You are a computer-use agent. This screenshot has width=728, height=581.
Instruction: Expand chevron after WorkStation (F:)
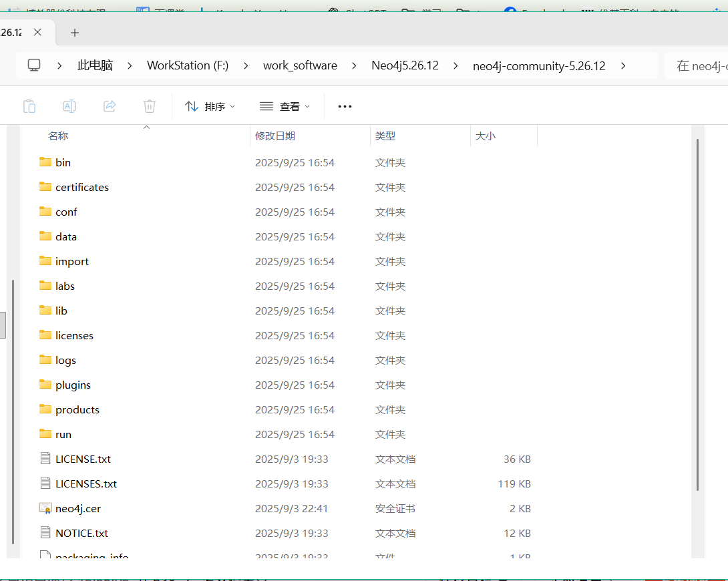[246, 66]
